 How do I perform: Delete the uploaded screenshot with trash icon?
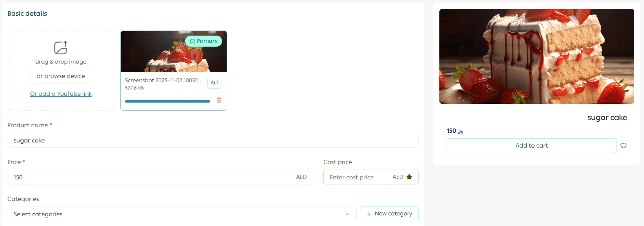click(x=219, y=100)
